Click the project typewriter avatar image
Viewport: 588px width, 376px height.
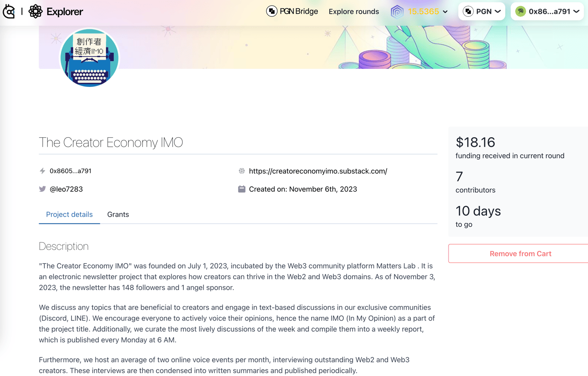(90, 57)
